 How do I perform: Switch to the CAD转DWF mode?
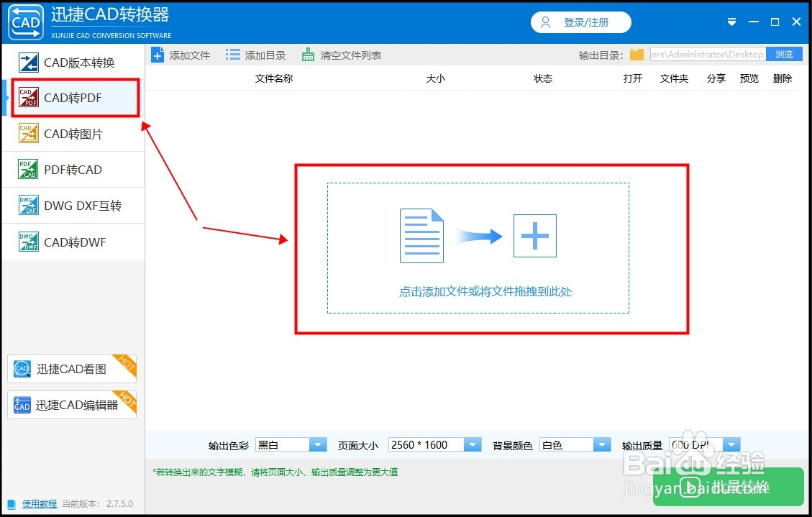click(x=73, y=242)
